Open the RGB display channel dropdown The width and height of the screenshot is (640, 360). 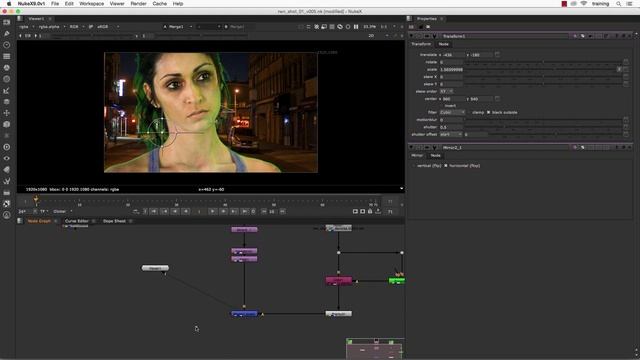[76, 27]
